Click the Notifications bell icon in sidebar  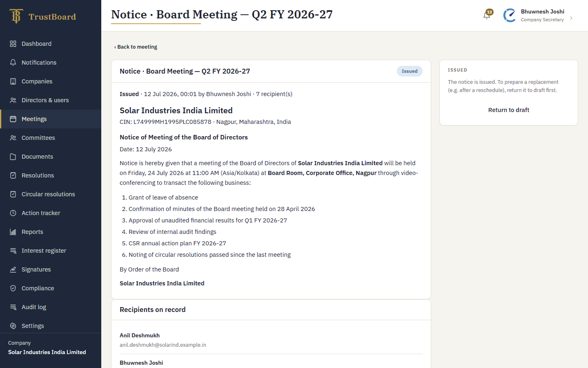coord(13,63)
